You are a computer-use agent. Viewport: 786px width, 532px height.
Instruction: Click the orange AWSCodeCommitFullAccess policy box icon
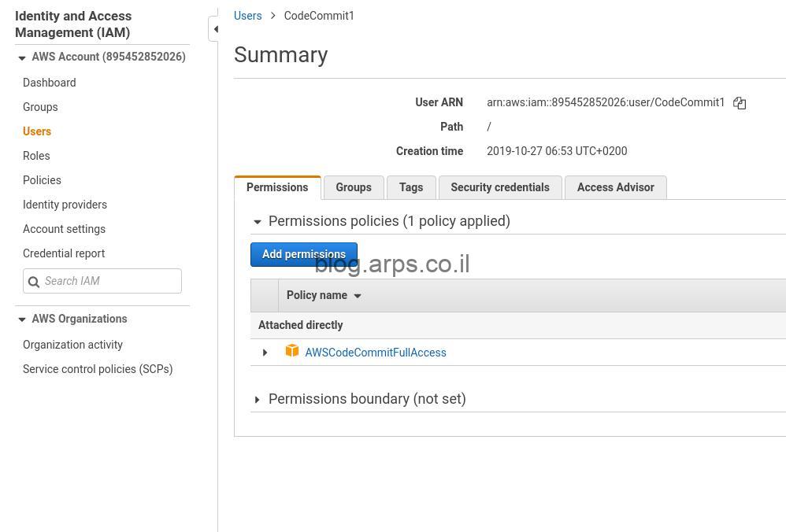pos(291,351)
